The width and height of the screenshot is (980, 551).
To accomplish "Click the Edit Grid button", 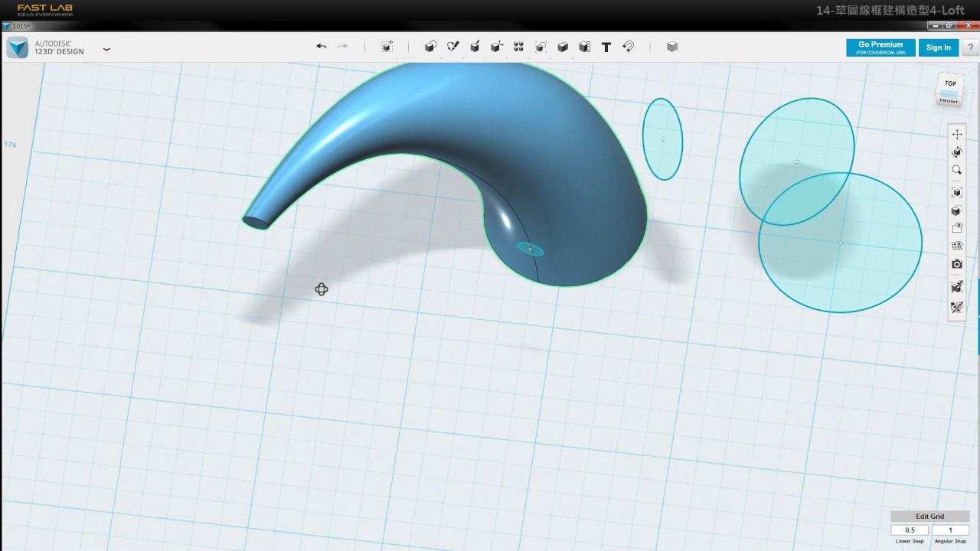I will [930, 517].
